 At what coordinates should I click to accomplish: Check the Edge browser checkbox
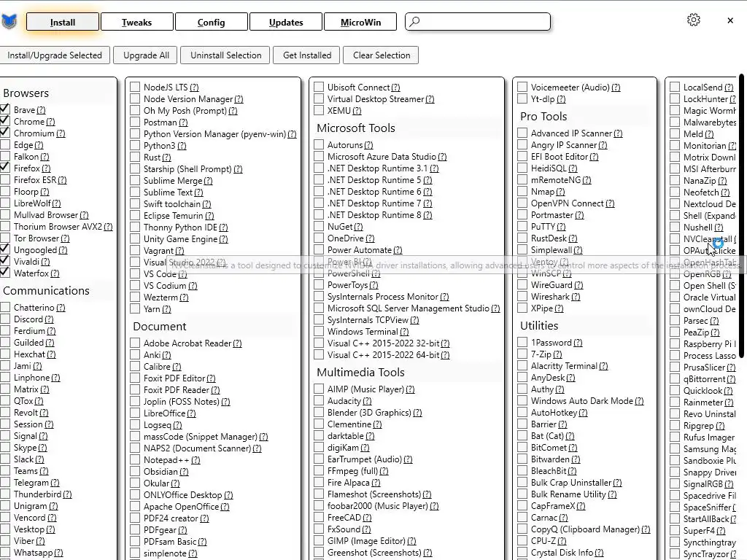pyautogui.click(x=5, y=145)
